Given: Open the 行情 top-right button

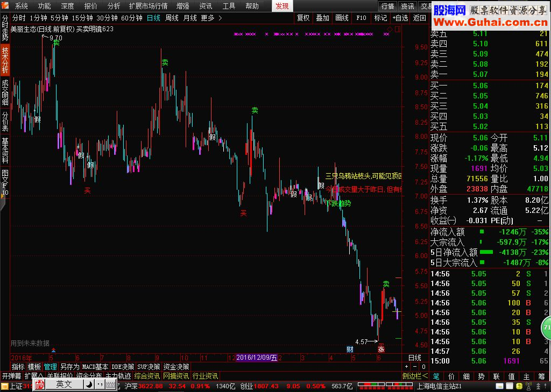Looking at the screenshot, I should (x=387, y=6).
